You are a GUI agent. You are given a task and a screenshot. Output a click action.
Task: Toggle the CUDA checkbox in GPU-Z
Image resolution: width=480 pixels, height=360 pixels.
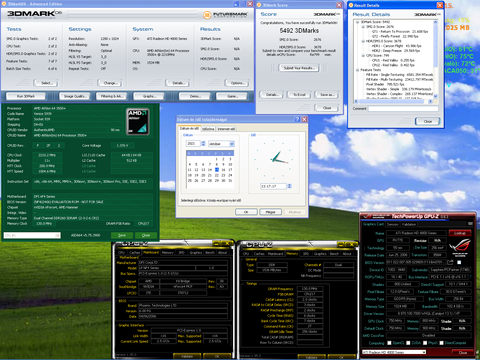click(x=407, y=343)
